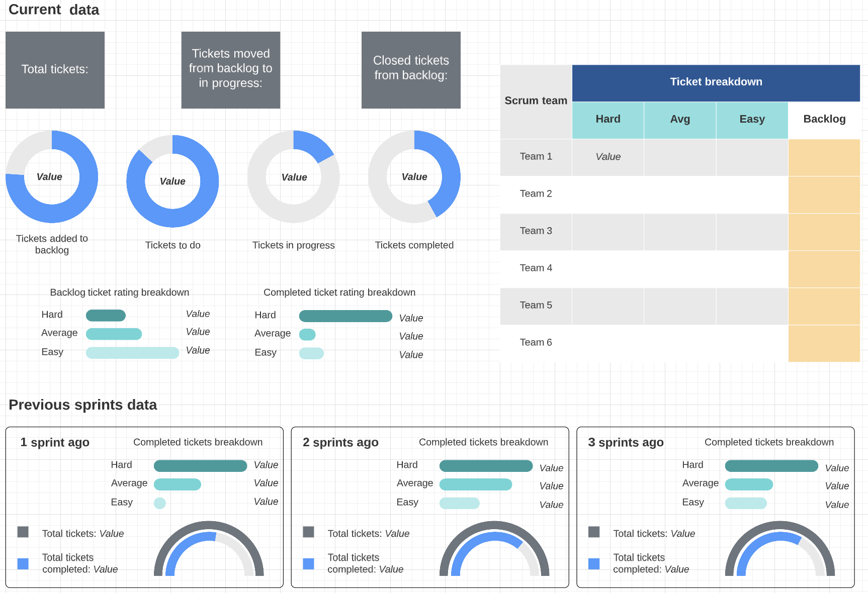Select the 'Current data' heading

click(x=54, y=10)
